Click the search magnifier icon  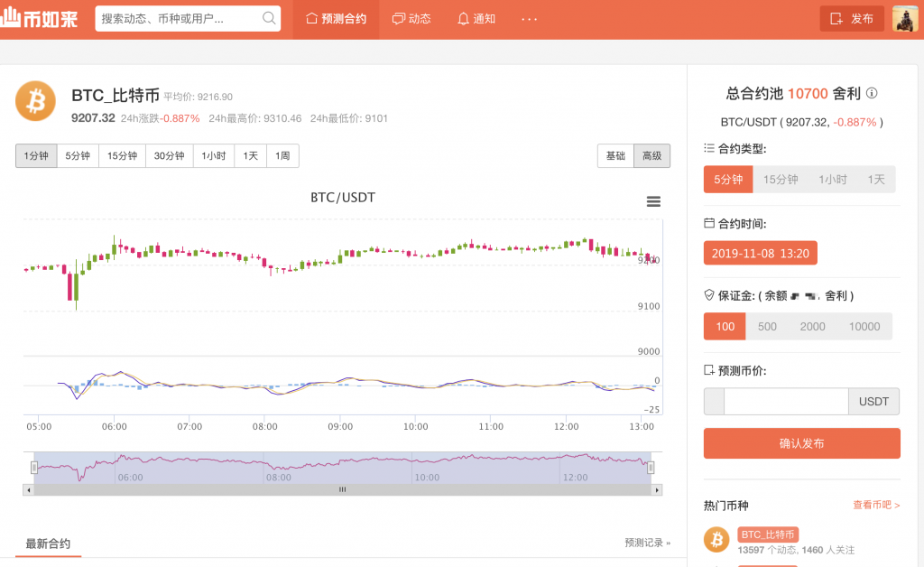click(269, 18)
